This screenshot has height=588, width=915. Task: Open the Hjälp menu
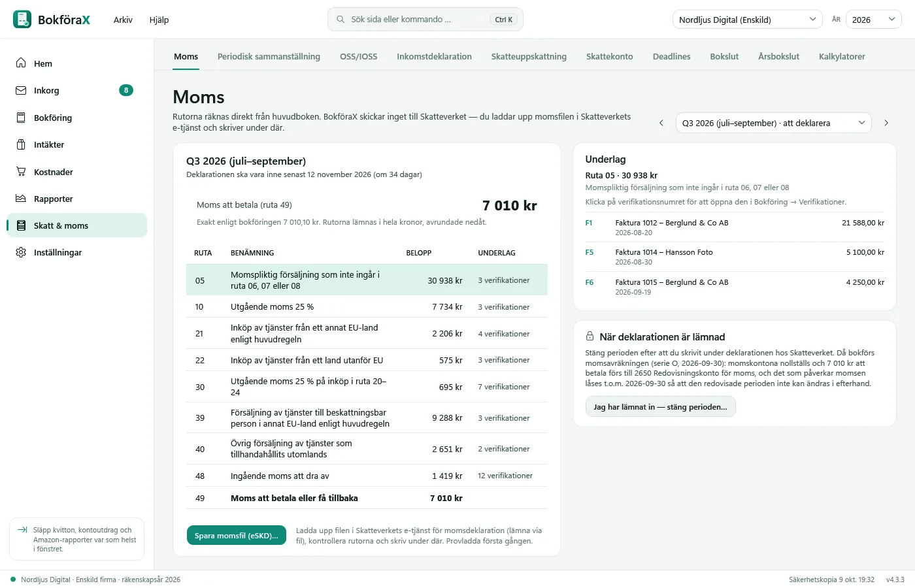159,20
